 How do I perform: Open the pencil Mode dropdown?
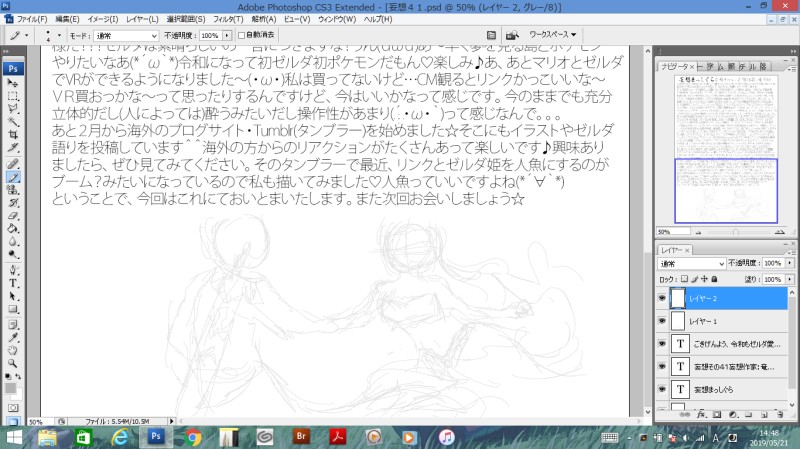click(126, 36)
